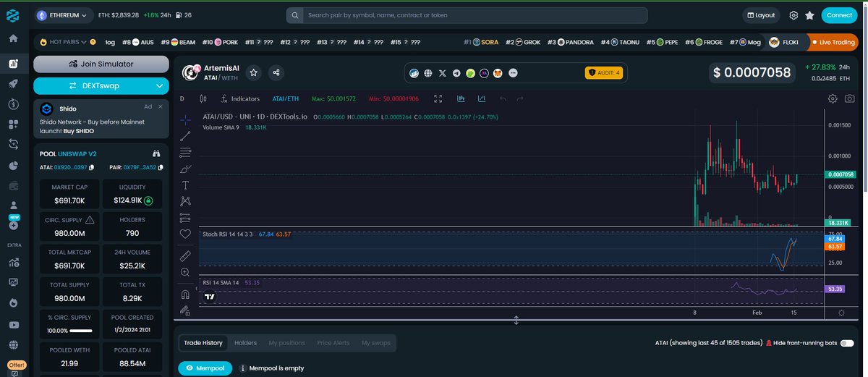
Task: Open the user account icon in sidebar
Action: [x=13, y=206]
